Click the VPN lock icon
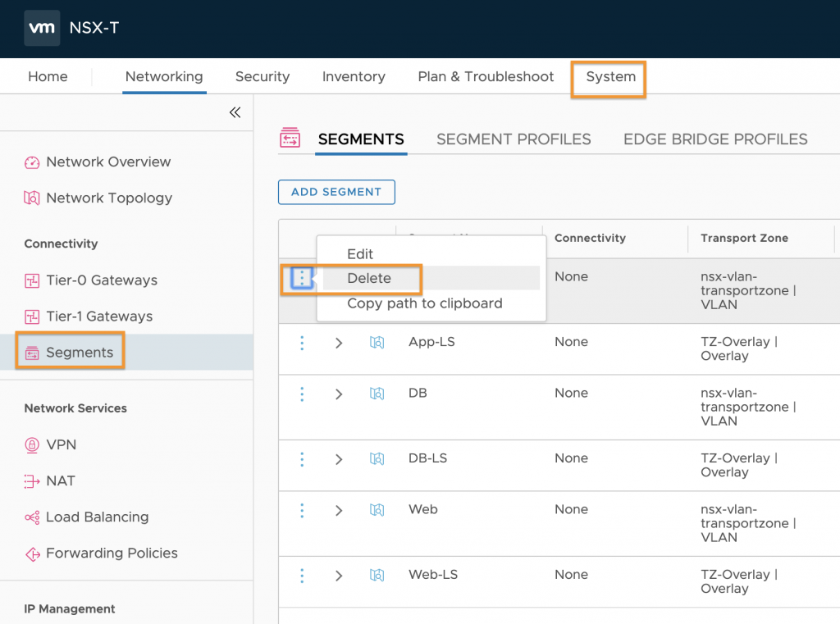840x624 pixels. [x=32, y=445]
